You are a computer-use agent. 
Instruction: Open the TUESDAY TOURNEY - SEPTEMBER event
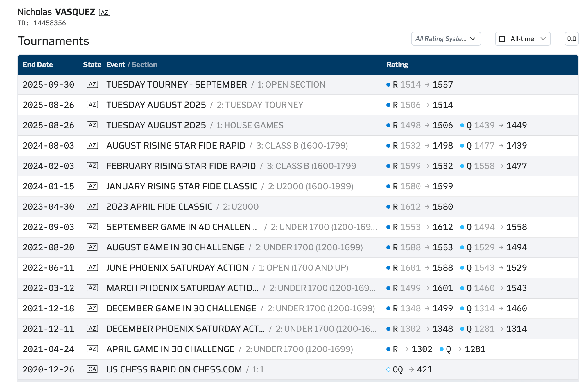[176, 85]
